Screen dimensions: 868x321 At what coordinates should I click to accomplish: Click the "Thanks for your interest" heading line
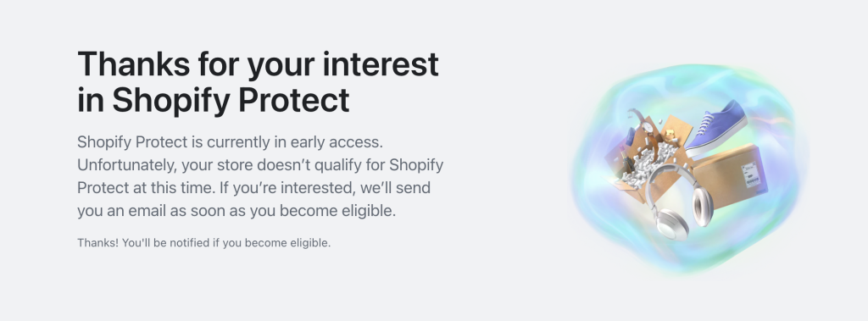(x=258, y=64)
